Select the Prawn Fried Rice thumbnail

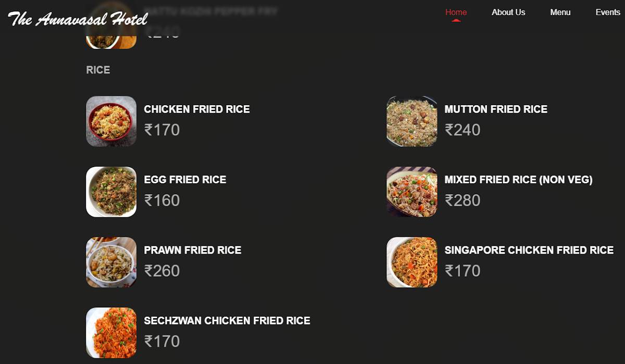(111, 262)
